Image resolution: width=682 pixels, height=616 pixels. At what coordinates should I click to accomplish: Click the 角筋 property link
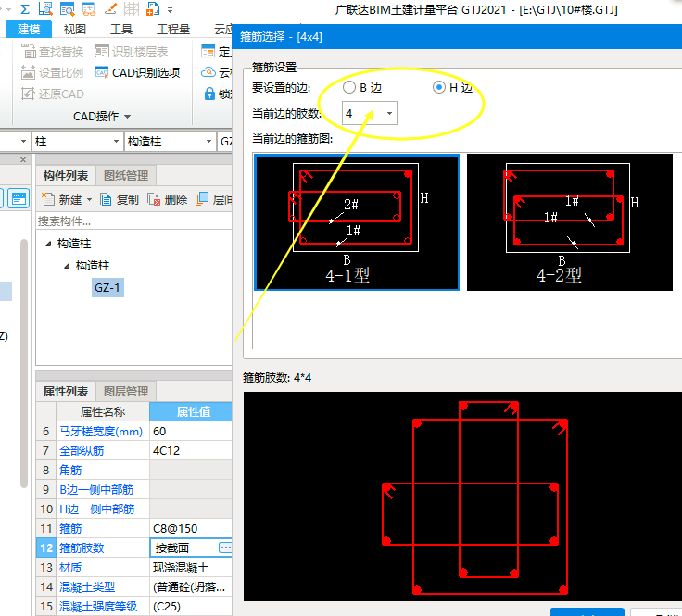pyautogui.click(x=70, y=471)
